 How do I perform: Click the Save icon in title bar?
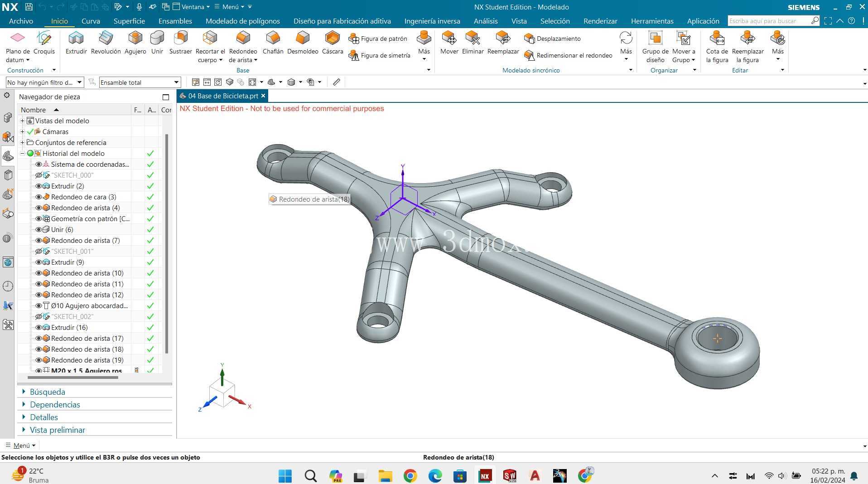pyautogui.click(x=29, y=7)
